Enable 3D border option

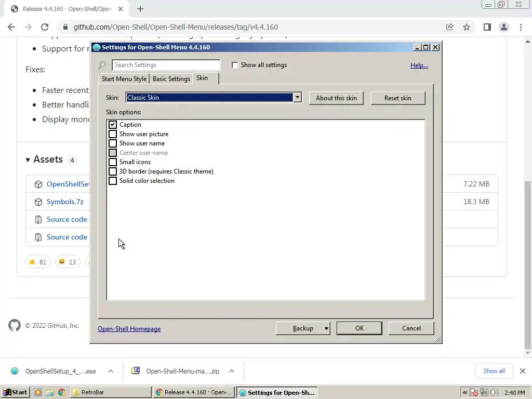point(113,171)
